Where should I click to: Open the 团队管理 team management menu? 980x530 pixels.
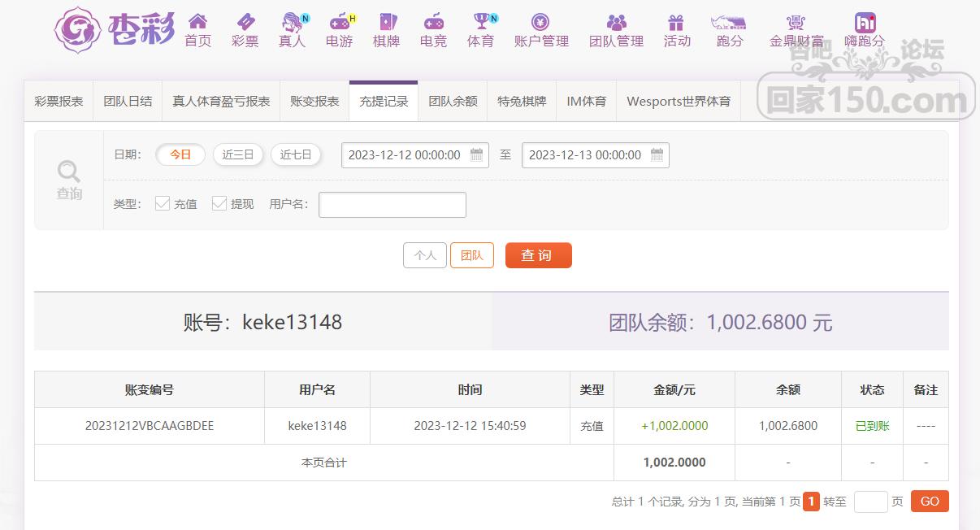point(616,30)
